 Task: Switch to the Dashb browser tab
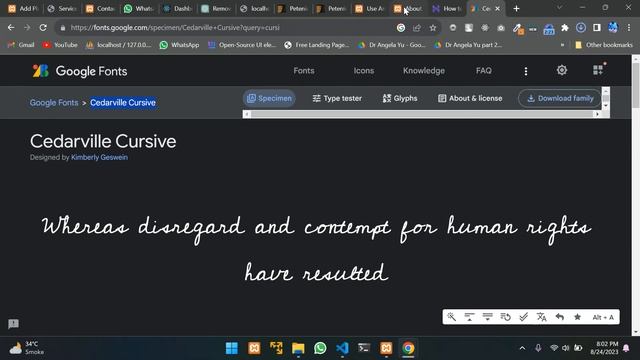[178, 8]
